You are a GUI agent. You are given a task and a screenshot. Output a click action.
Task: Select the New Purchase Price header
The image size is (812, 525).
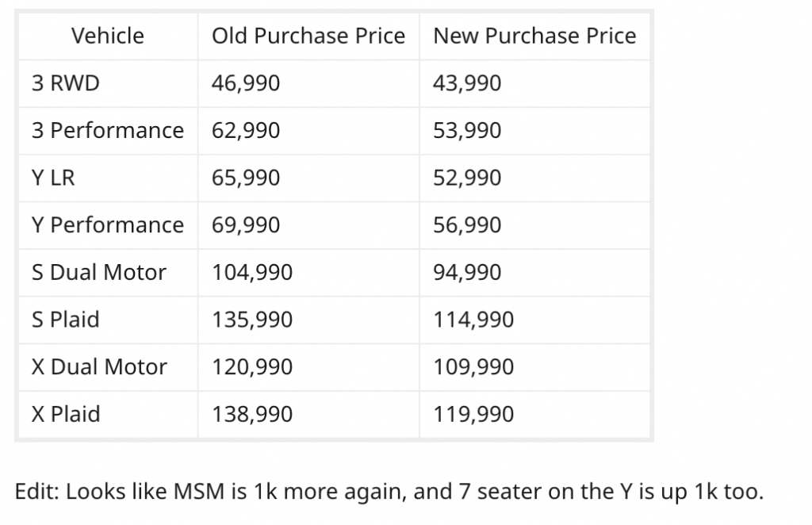coord(534,36)
